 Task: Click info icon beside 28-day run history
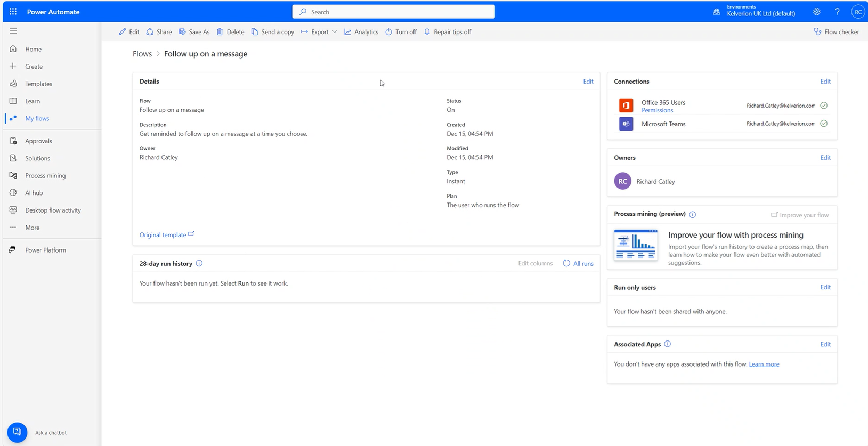pyautogui.click(x=199, y=263)
